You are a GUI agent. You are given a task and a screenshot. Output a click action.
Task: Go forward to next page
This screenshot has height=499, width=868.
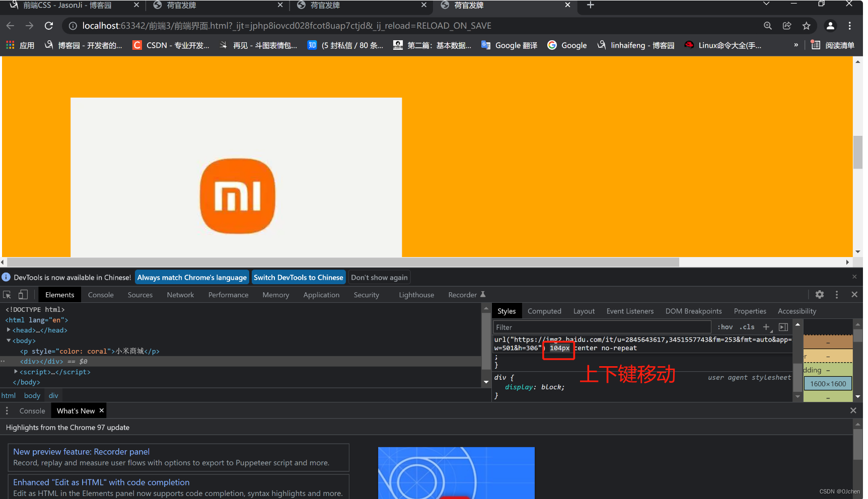29,26
